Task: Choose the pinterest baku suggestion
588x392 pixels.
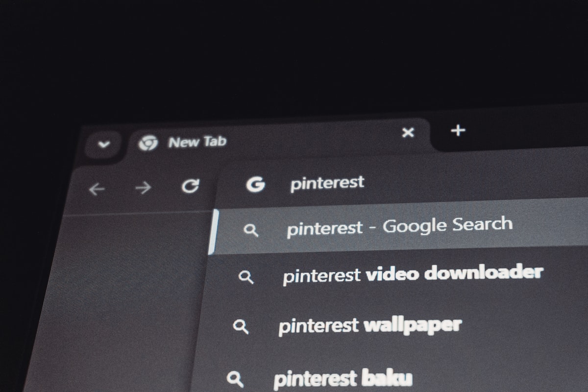Action: pyautogui.click(x=343, y=377)
